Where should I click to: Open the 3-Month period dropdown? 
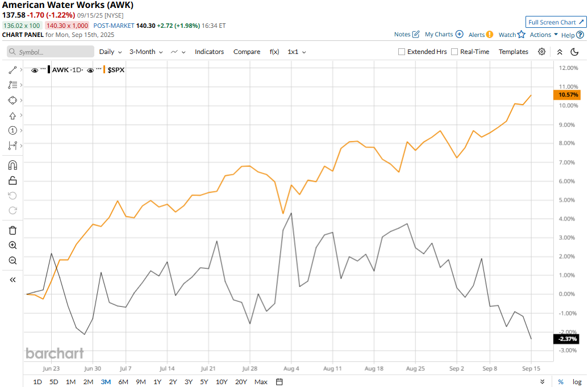click(x=146, y=52)
